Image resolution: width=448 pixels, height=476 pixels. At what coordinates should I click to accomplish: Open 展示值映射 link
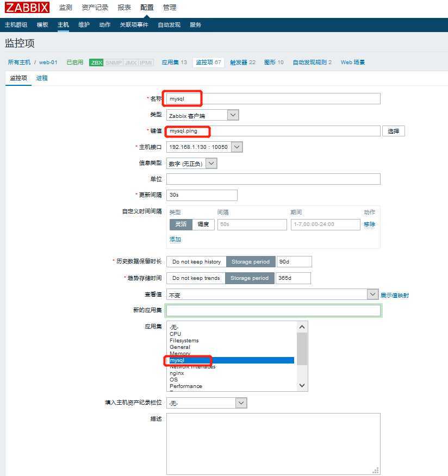[x=395, y=295]
